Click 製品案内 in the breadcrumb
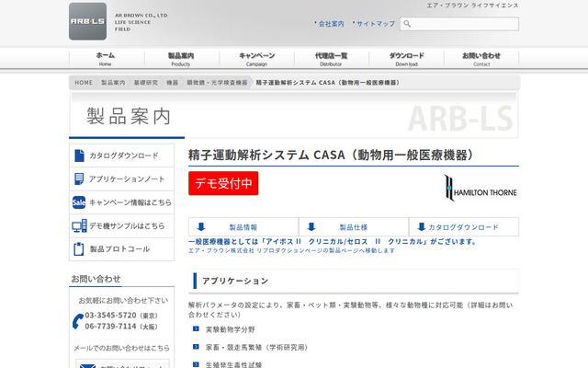This screenshot has width=588, height=368. coord(113,83)
